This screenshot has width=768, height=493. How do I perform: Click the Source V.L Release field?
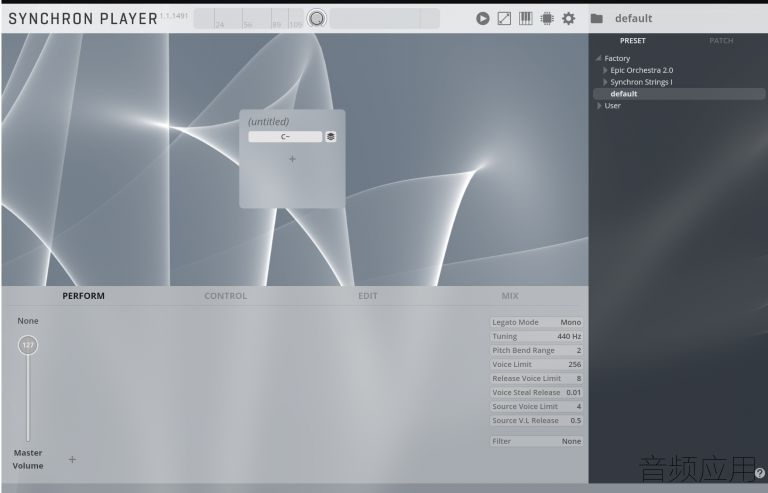pos(536,420)
